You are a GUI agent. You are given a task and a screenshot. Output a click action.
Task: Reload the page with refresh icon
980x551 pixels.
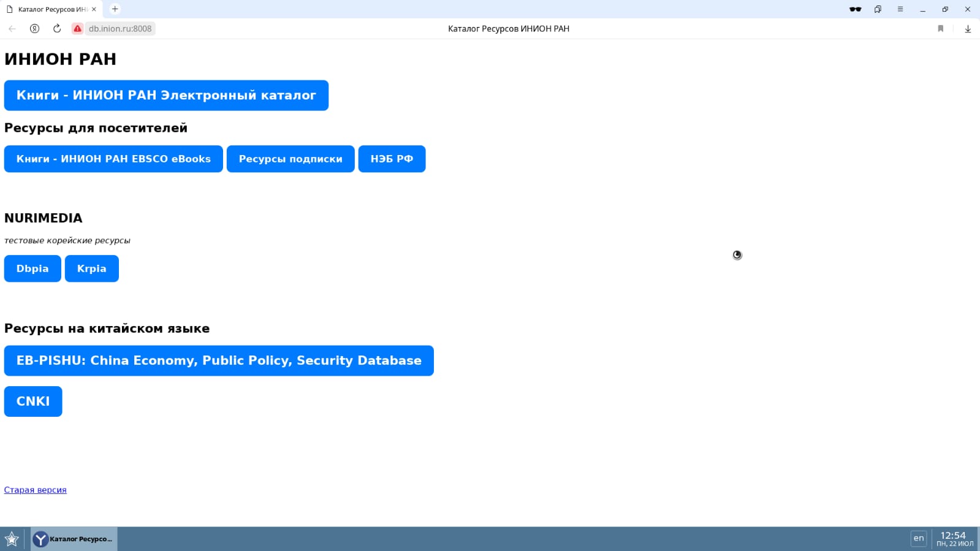click(57, 29)
